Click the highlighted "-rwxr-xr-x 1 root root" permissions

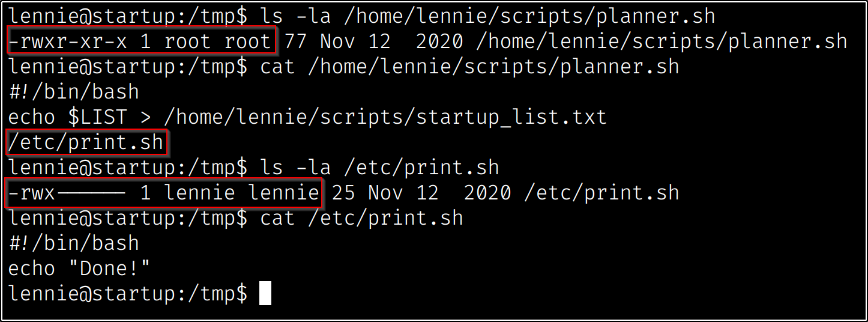point(141,41)
